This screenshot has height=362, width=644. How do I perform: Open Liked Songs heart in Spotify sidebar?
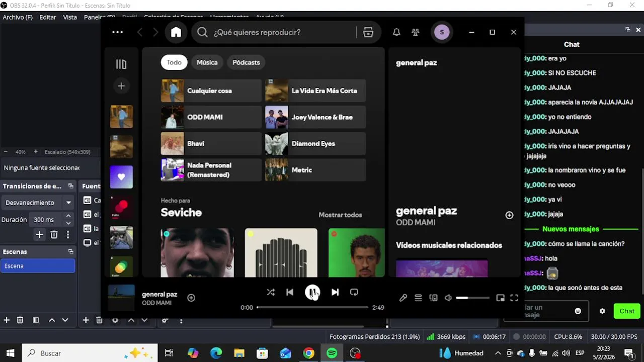[121, 177]
